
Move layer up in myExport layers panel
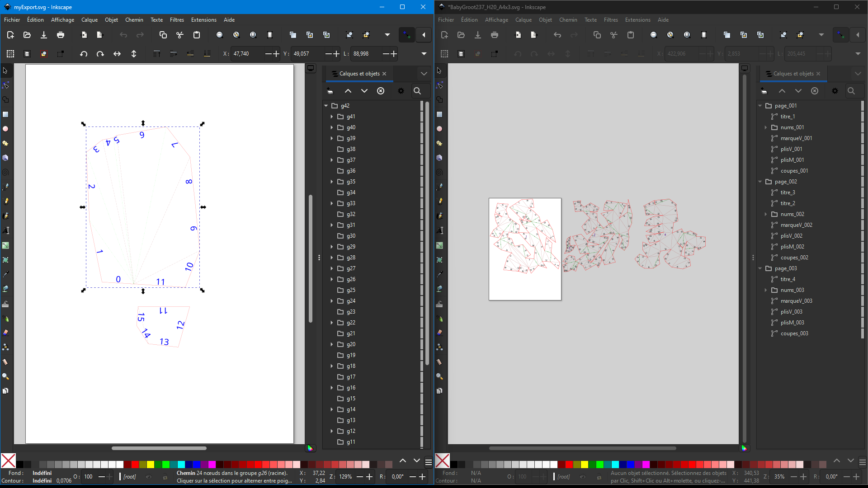click(x=348, y=91)
